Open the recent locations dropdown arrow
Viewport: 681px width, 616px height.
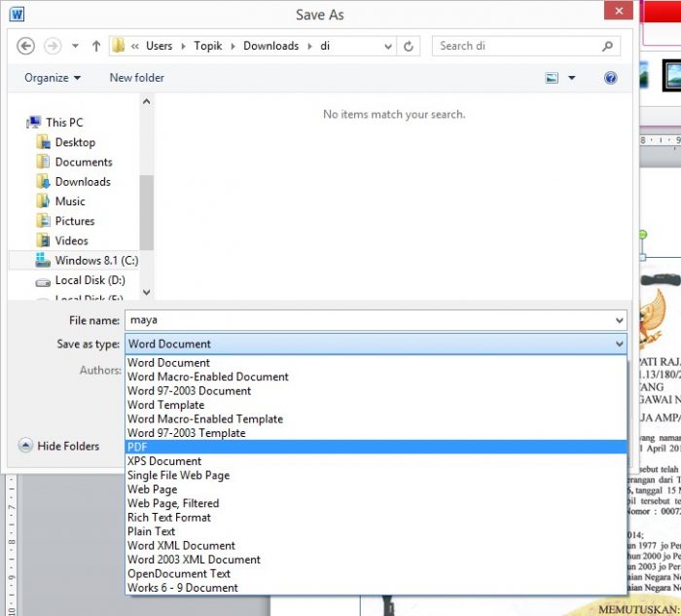click(75, 46)
